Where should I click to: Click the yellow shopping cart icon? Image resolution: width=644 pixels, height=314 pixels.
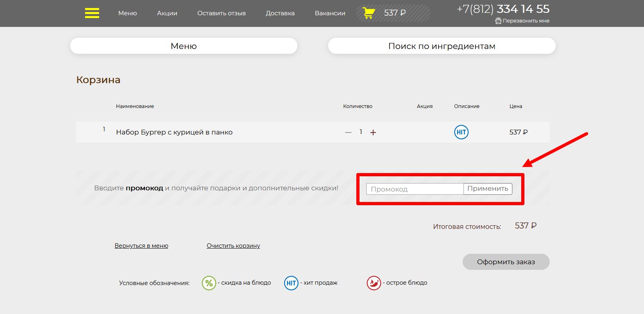(x=368, y=13)
